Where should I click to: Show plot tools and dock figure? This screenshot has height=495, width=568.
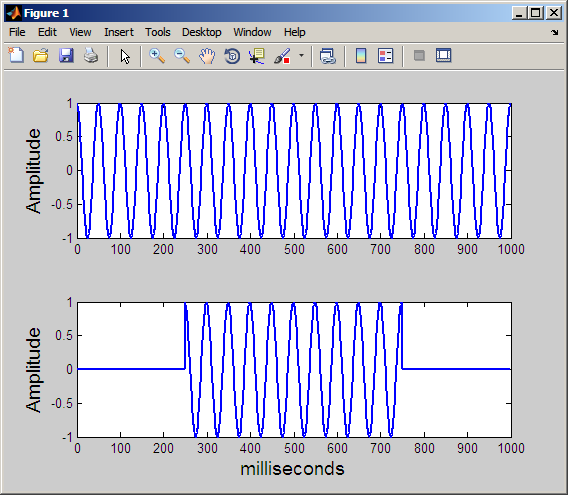point(443,56)
